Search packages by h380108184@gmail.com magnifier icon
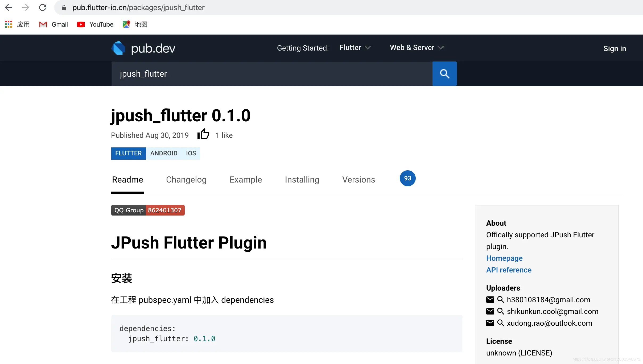This screenshot has width=643, height=364. [501, 300]
